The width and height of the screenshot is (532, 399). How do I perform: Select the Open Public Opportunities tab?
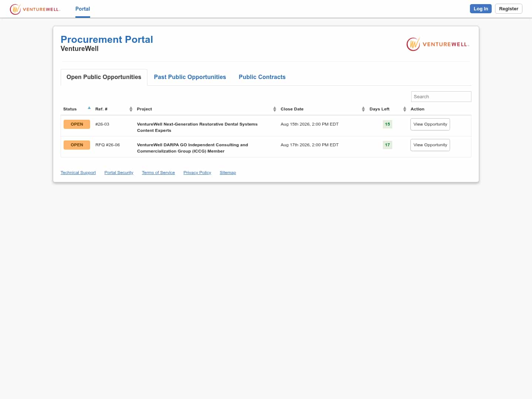104,77
